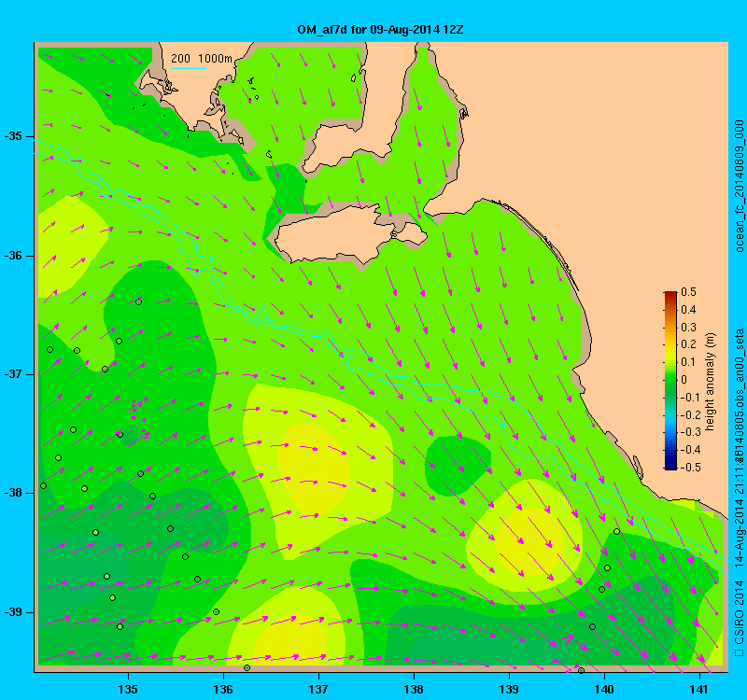Image resolution: width=747 pixels, height=700 pixels.
Task: Select the 138 longitude tick label
Action: [414, 690]
